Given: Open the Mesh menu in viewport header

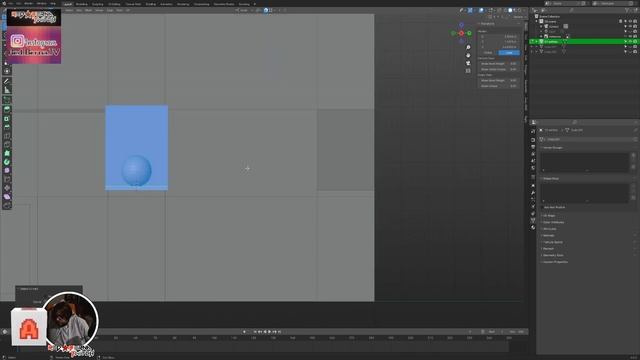Looking at the screenshot, I should coord(89,10).
